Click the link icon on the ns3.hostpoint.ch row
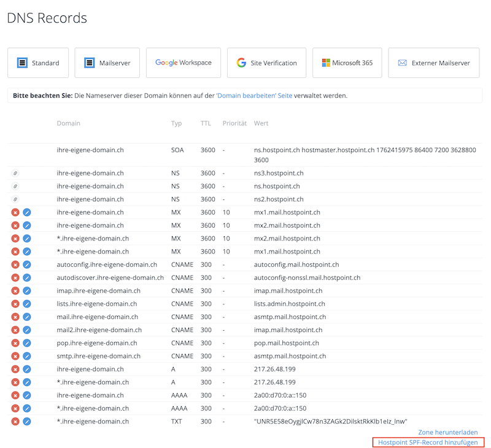 15,173
